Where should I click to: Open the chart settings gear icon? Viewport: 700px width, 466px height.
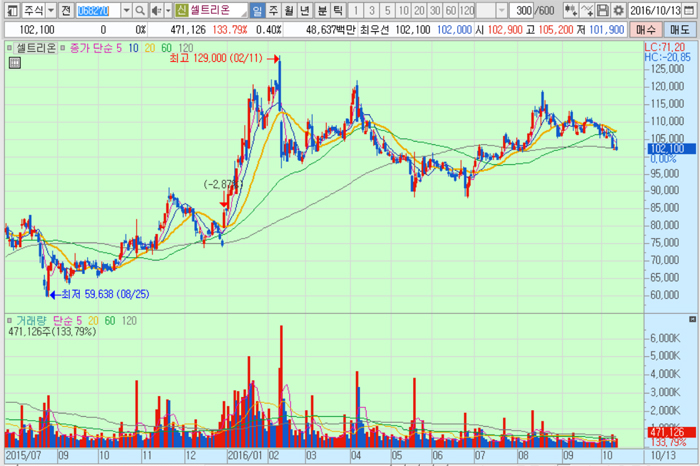[618, 10]
